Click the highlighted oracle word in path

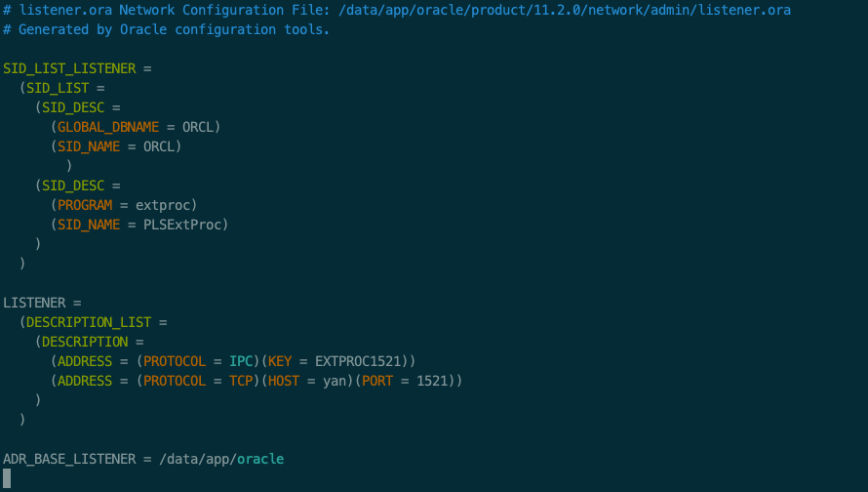tap(260, 459)
